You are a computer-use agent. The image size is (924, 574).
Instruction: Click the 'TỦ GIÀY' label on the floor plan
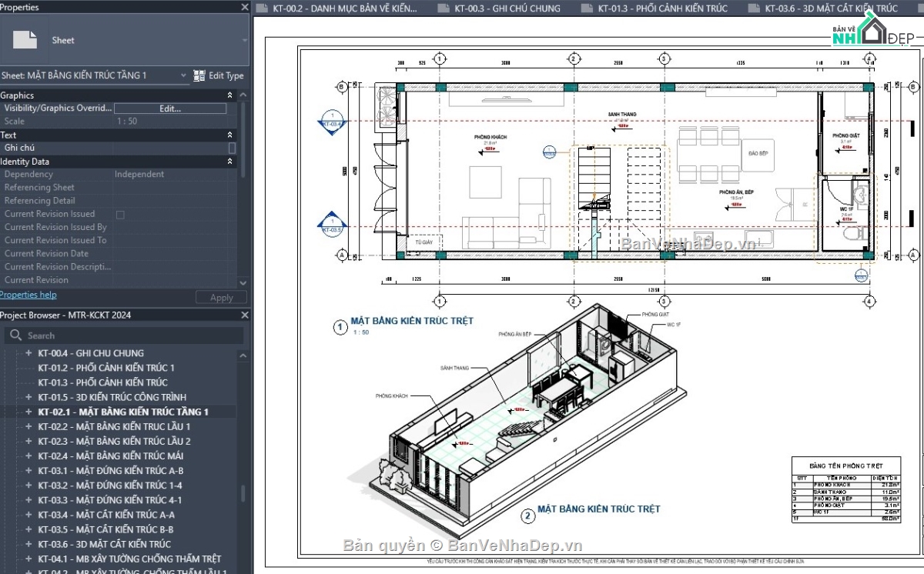click(424, 242)
